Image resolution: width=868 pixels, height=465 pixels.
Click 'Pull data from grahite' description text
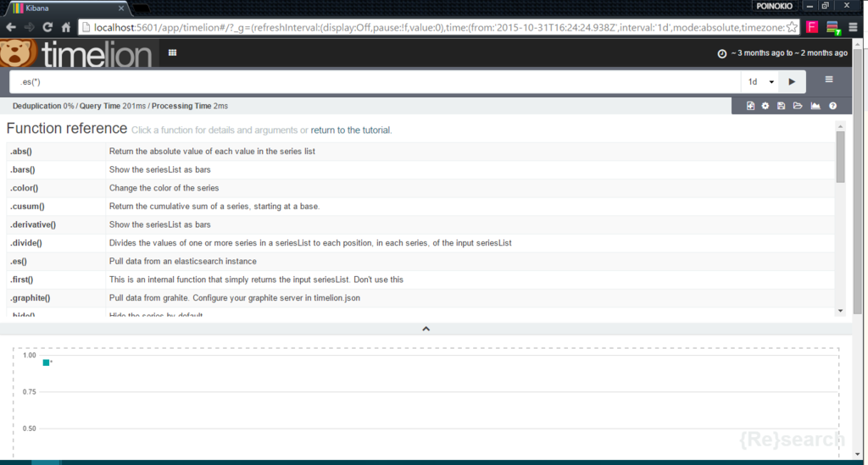[x=234, y=297]
